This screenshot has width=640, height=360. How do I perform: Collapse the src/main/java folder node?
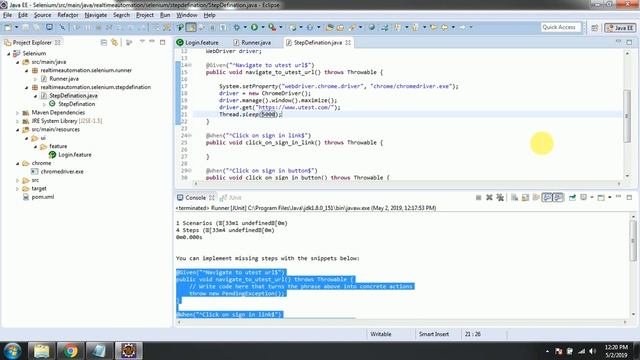(18, 62)
